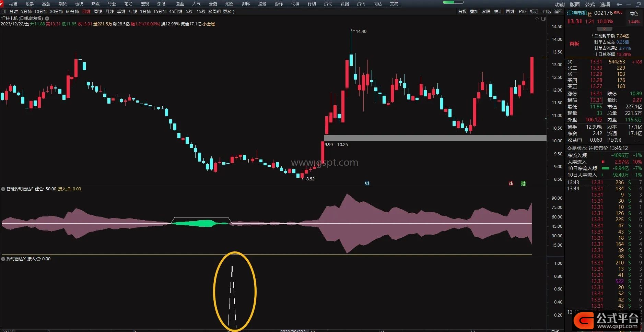Click the 买一 bid volume 544253

[617, 62]
